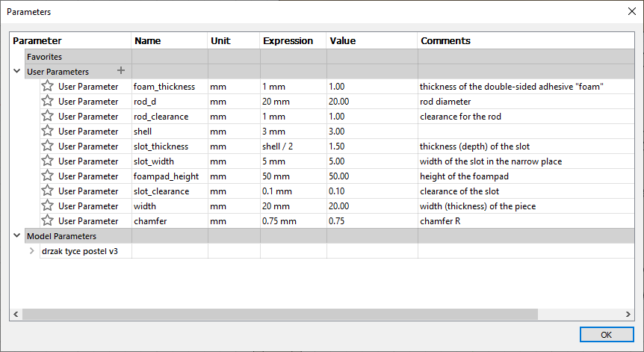Mark shell parameter as favorite
Image resolution: width=644 pixels, height=352 pixels.
[x=48, y=131]
